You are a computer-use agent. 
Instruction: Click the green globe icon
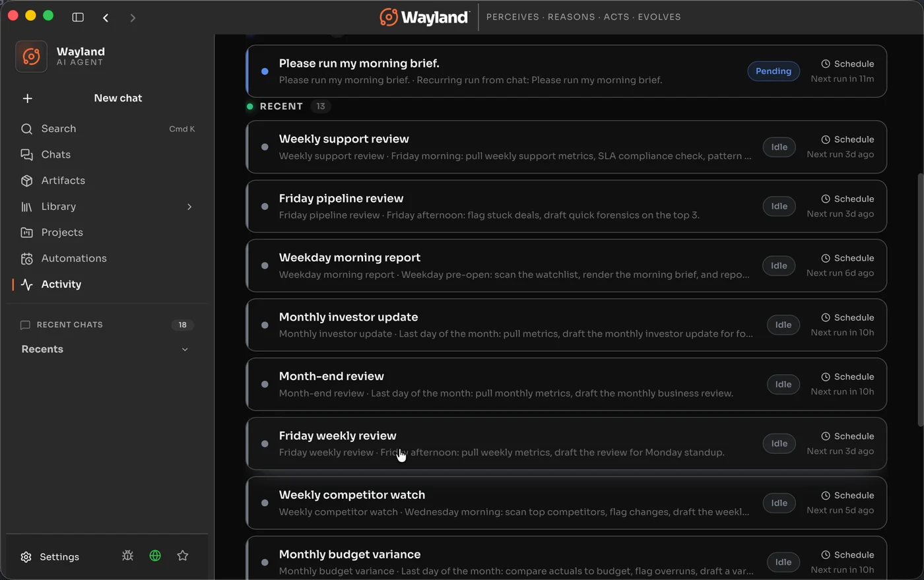tap(155, 556)
